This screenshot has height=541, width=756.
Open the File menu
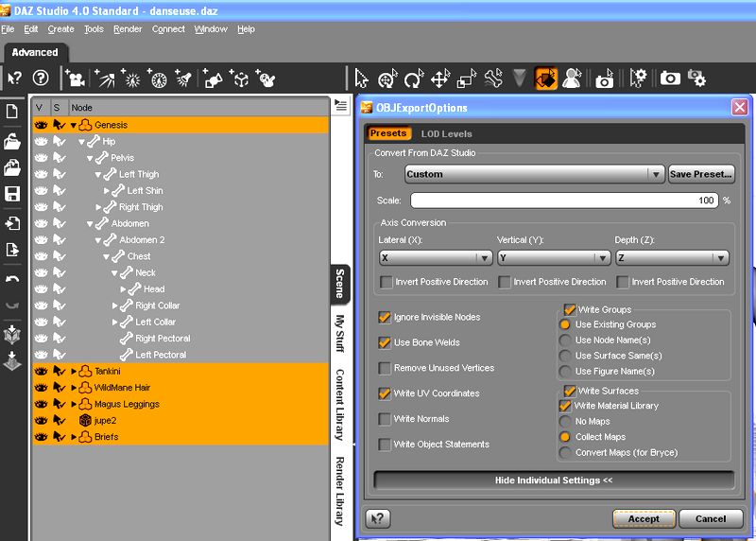click(x=8, y=29)
